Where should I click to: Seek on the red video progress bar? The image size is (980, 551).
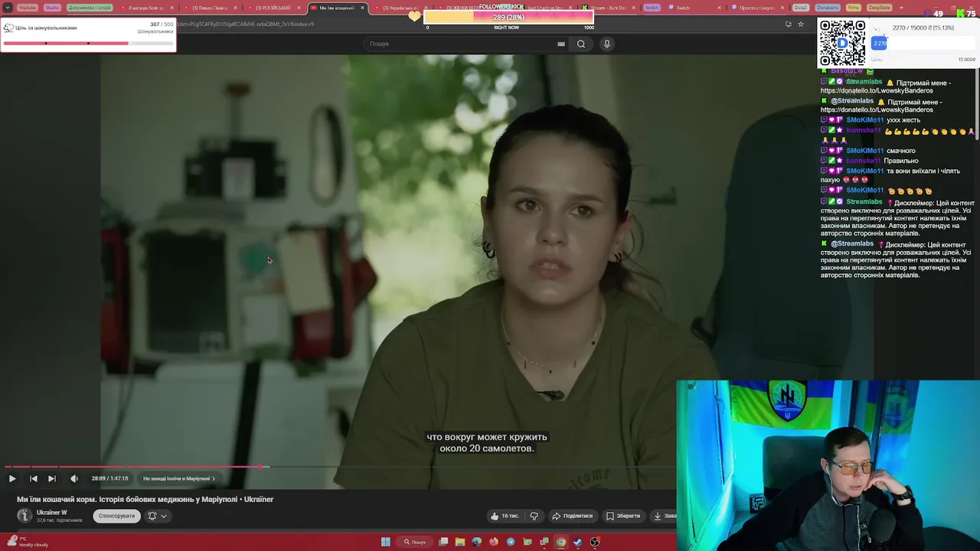coord(134,466)
